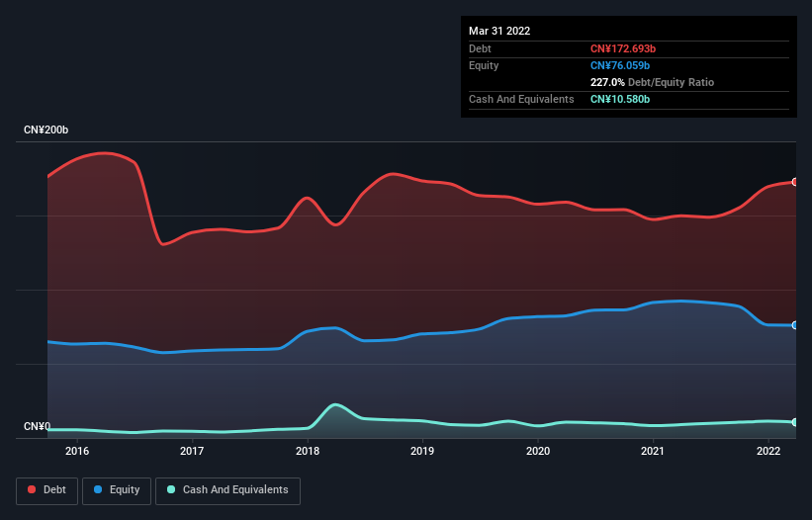Click the 2017 x-axis label

pyautogui.click(x=192, y=451)
